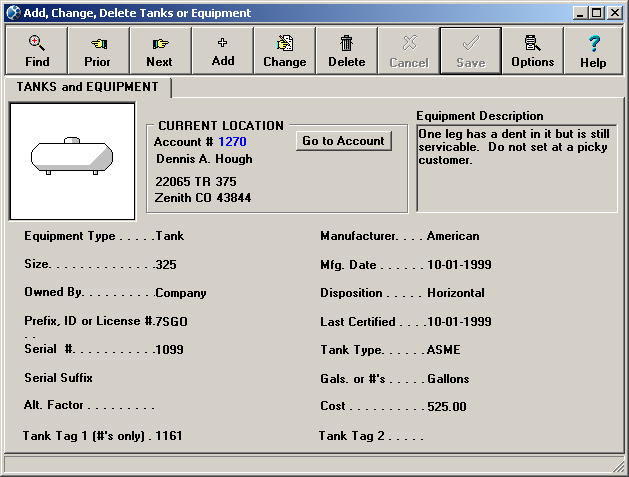
Task: Open the window system menu icon
Action: pyautogui.click(x=13, y=13)
